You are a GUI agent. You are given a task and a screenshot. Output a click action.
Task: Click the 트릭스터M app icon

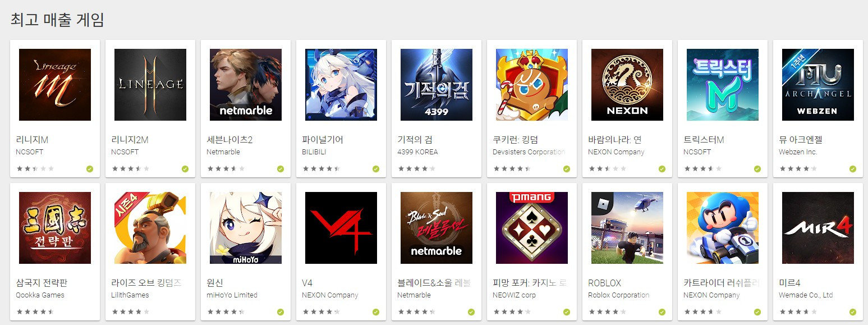723,85
